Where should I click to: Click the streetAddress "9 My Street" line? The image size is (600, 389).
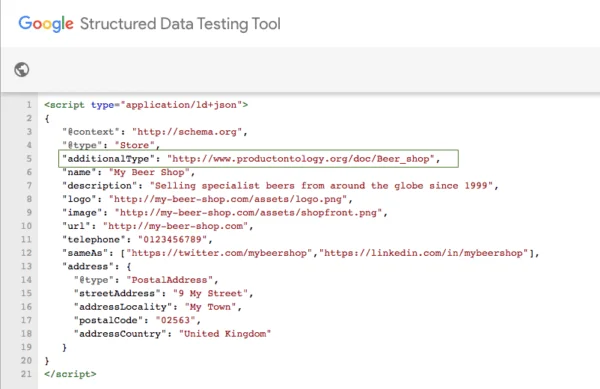click(x=163, y=293)
